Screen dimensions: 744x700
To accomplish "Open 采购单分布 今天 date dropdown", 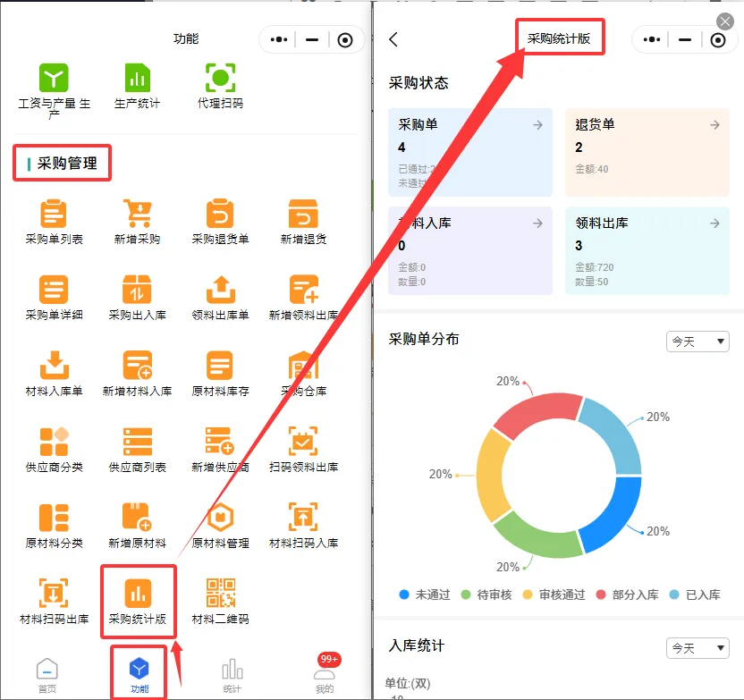I will coord(697,342).
